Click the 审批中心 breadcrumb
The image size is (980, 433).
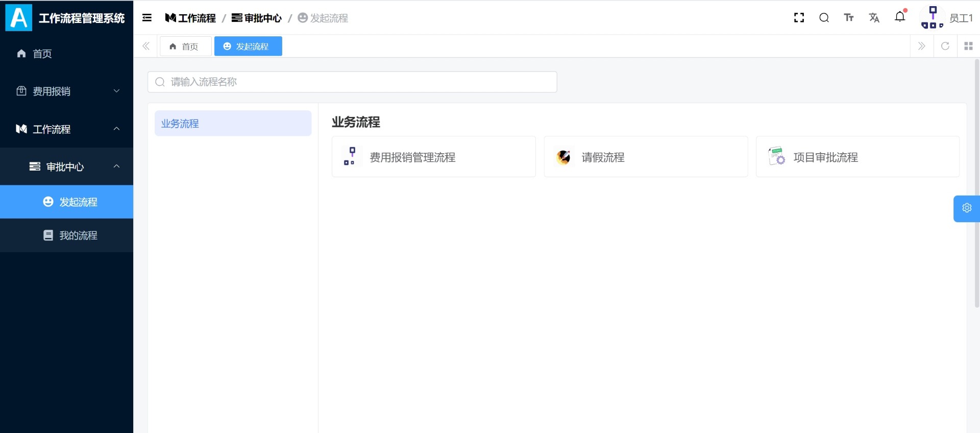[257, 18]
